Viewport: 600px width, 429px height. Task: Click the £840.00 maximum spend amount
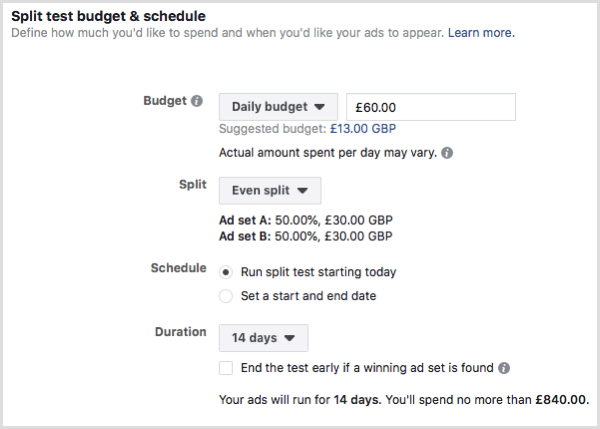coord(562,400)
